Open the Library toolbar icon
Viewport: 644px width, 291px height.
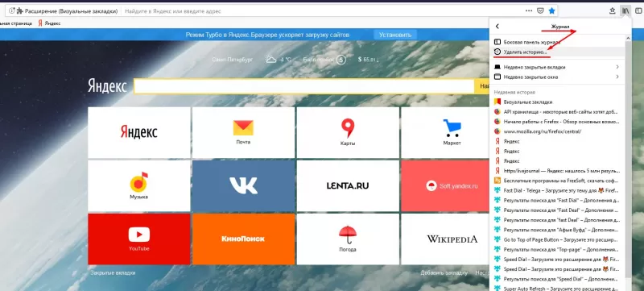[625, 11]
